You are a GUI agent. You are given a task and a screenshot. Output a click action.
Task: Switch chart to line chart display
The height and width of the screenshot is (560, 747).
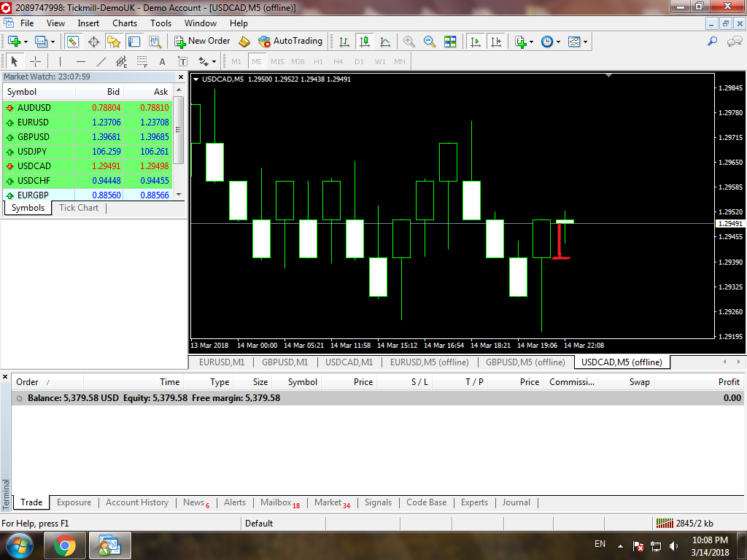click(384, 42)
